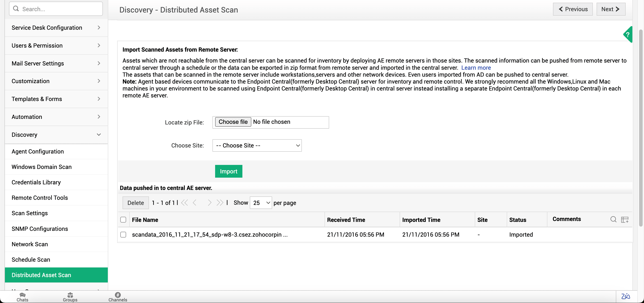
Task: Change entries per page from 25 dropdown
Action: tap(261, 203)
